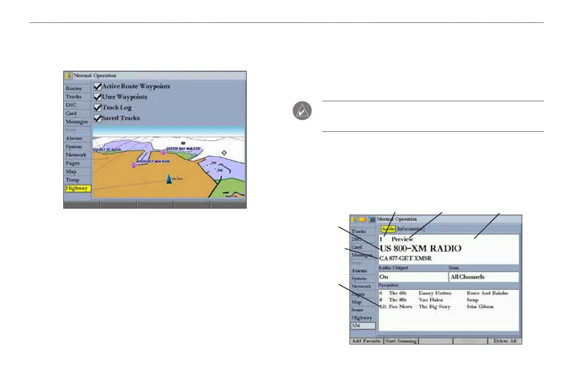Switch to the Audio sub tab

point(388,229)
